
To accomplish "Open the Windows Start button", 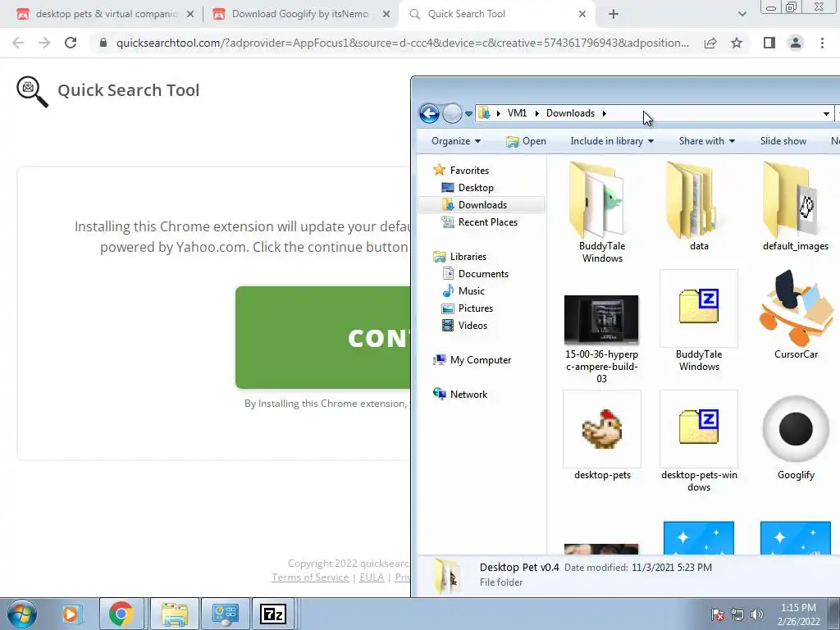I will coord(21,614).
